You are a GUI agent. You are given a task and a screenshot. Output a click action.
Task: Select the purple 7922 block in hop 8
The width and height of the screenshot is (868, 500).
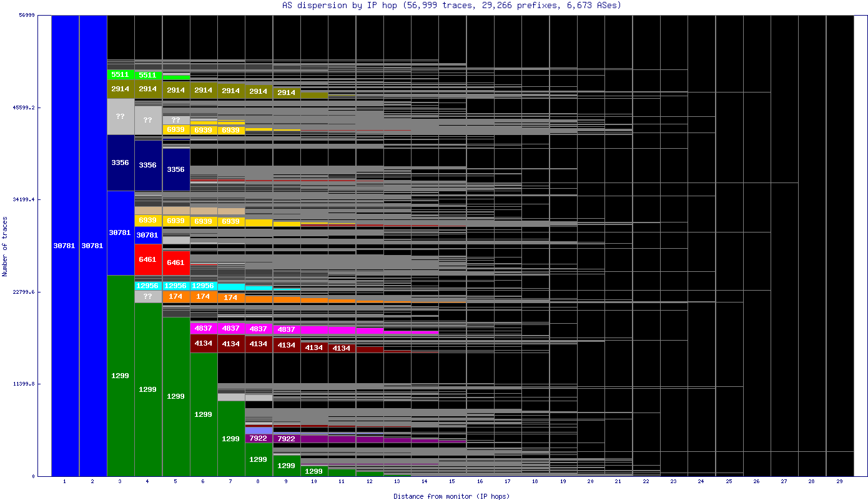coord(259,438)
